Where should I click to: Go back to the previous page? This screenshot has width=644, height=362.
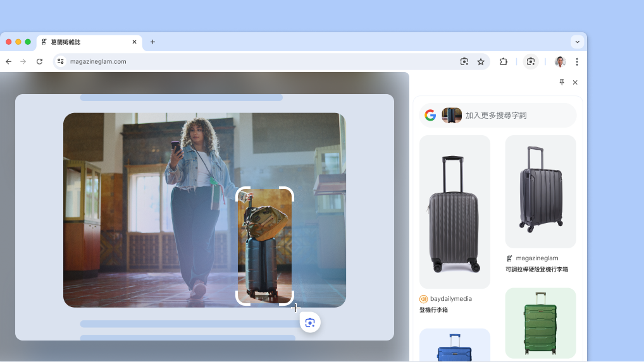pyautogui.click(x=9, y=61)
